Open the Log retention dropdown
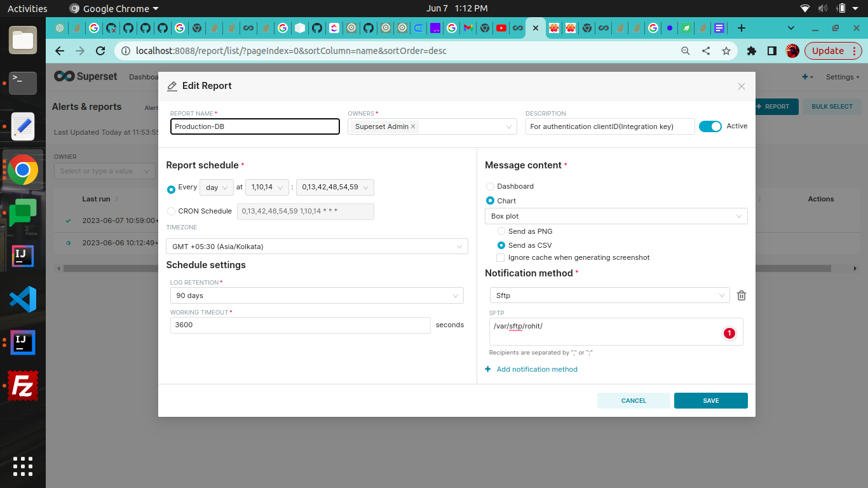868x488 pixels. (316, 295)
